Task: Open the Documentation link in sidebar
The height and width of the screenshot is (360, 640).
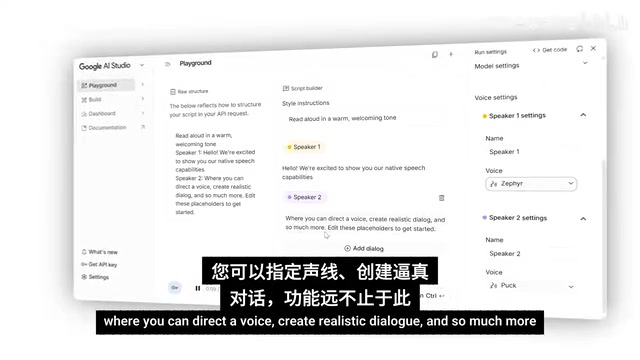Action: (108, 128)
